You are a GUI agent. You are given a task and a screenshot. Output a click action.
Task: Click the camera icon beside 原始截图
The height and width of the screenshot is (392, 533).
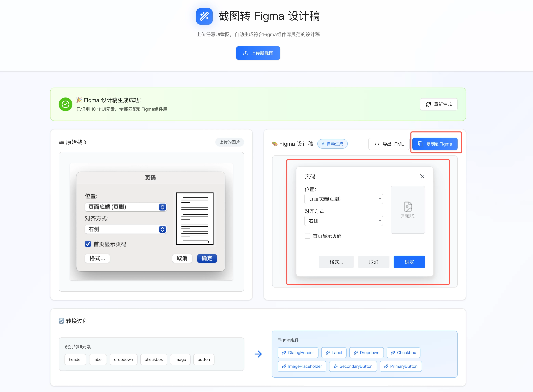pyautogui.click(x=61, y=142)
